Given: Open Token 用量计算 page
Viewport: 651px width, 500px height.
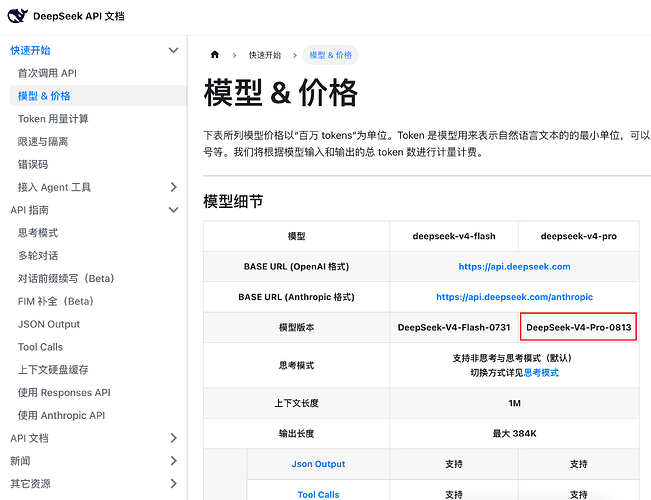Looking at the screenshot, I should 53,119.
